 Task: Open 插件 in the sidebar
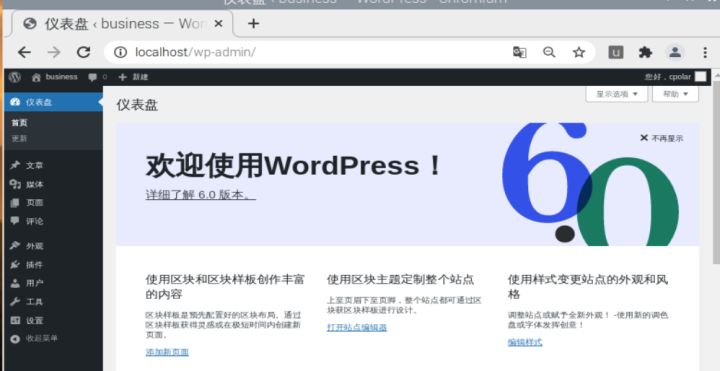click(x=53, y=264)
